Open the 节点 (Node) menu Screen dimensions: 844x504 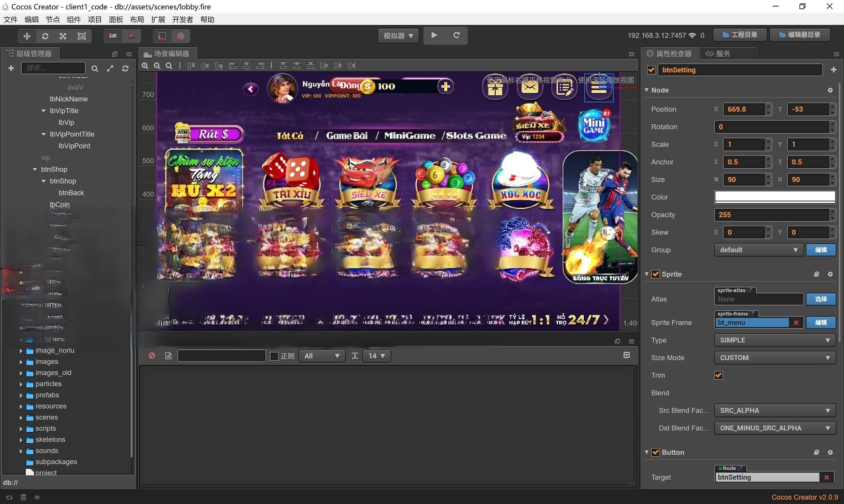click(x=53, y=19)
